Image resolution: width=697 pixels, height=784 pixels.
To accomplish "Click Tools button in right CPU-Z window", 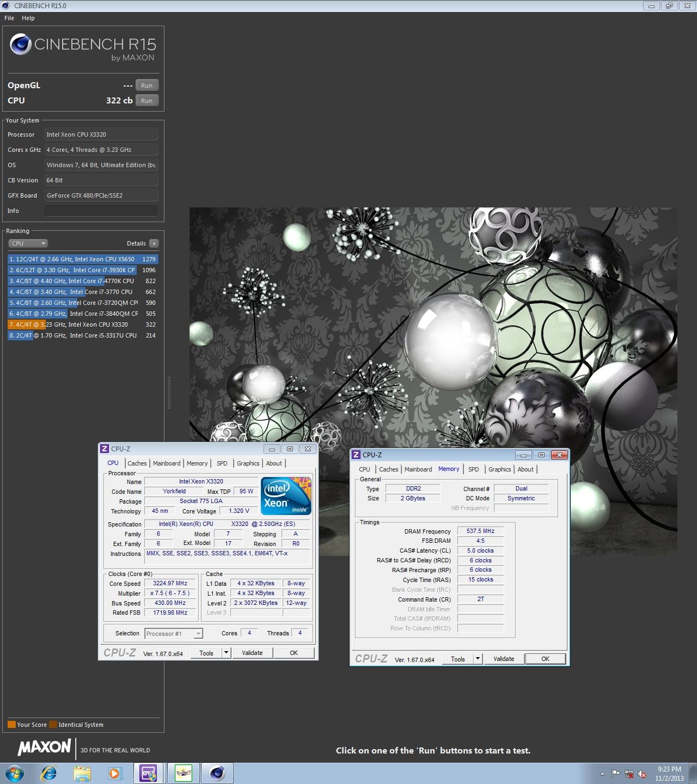I will [x=458, y=659].
